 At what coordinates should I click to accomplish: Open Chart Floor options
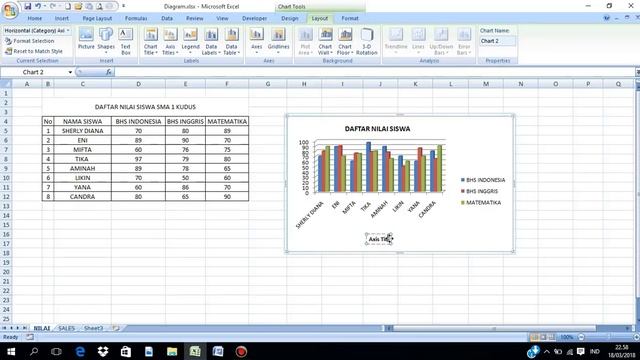coord(345,41)
